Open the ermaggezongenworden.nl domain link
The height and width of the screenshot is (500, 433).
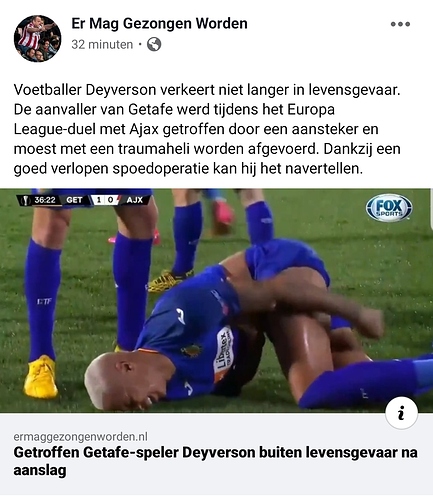pyautogui.click(x=80, y=436)
